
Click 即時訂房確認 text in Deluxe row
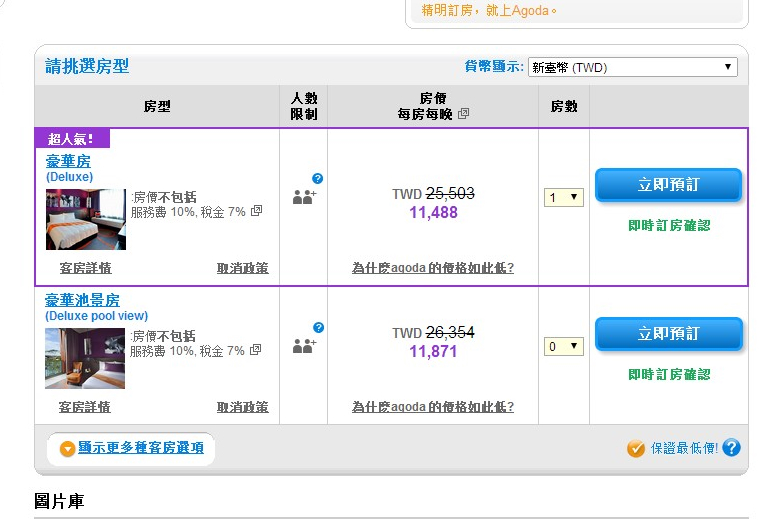pyautogui.click(x=669, y=226)
